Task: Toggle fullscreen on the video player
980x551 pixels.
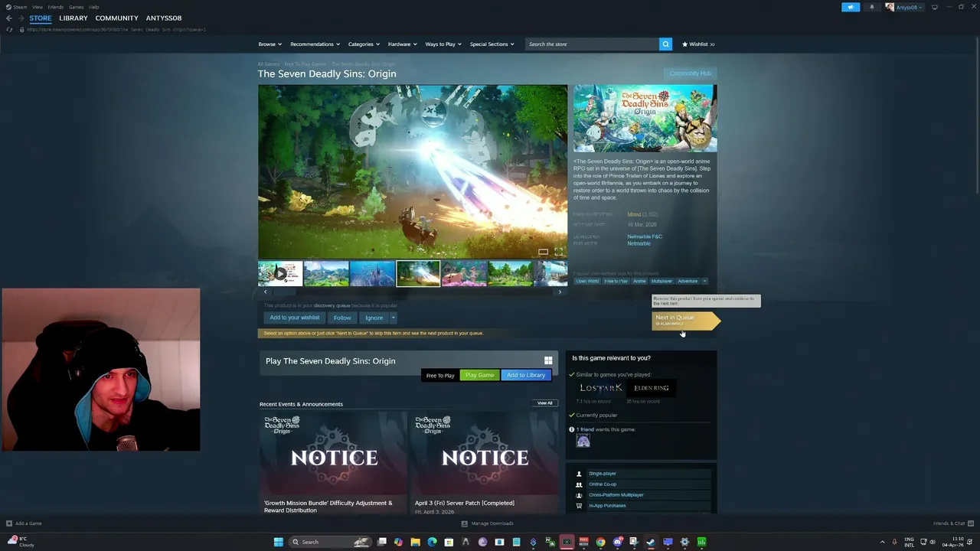Action: pyautogui.click(x=558, y=252)
